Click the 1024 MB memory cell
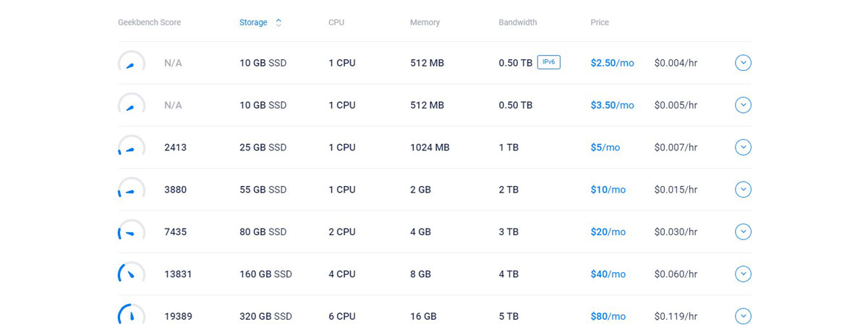Screen dimensions: 868x335 pyautogui.click(x=430, y=148)
